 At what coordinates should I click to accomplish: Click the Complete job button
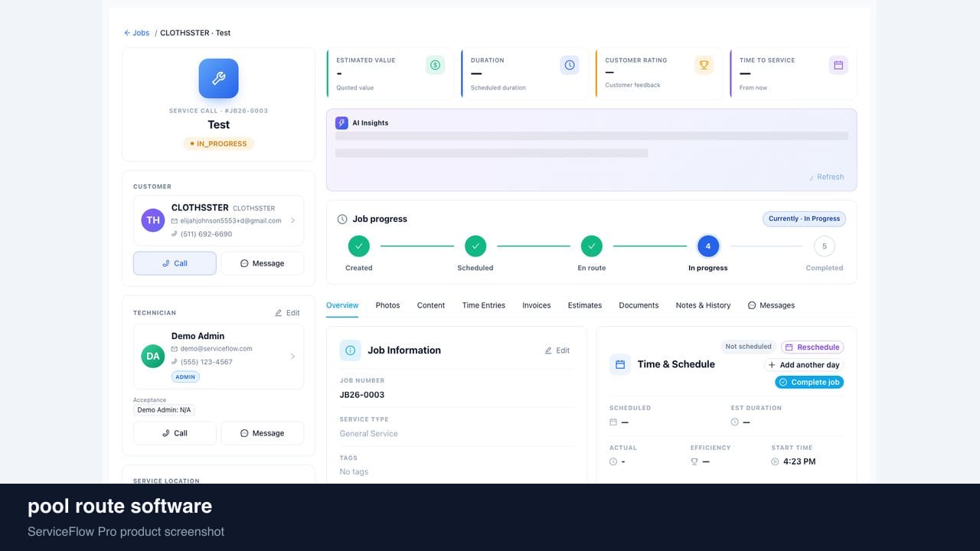click(x=809, y=382)
